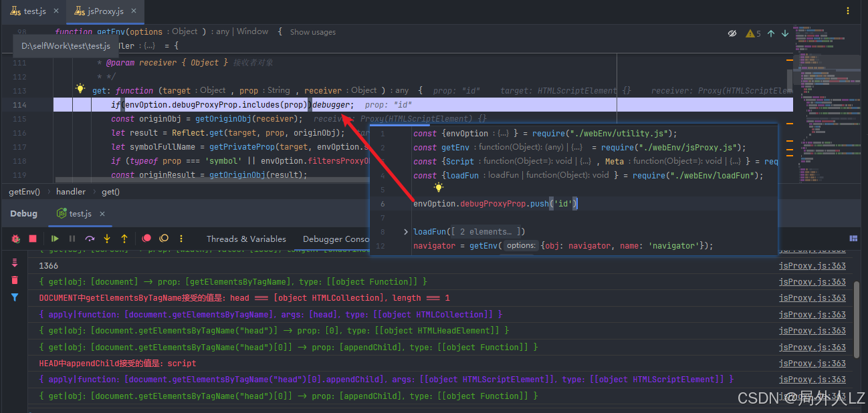The image size is (868, 413).
Task: Click the lightbulb in the popup editor
Action: pos(439,188)
